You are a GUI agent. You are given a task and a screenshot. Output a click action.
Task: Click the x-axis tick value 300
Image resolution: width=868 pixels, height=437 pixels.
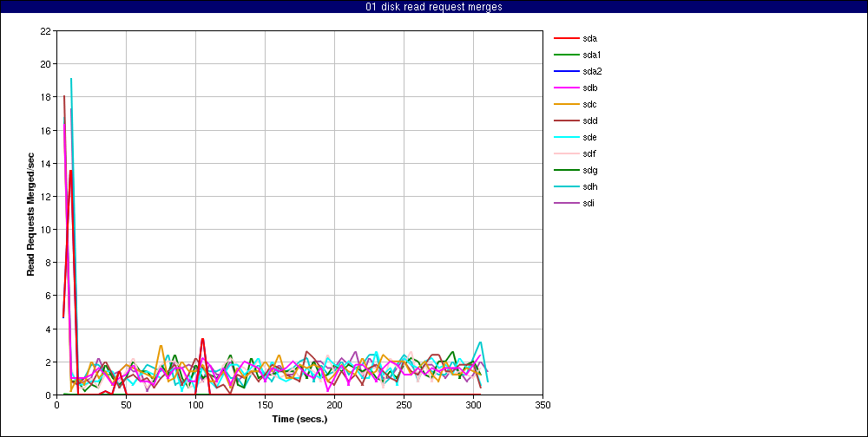pyautogui.click(x=473, y=405)
